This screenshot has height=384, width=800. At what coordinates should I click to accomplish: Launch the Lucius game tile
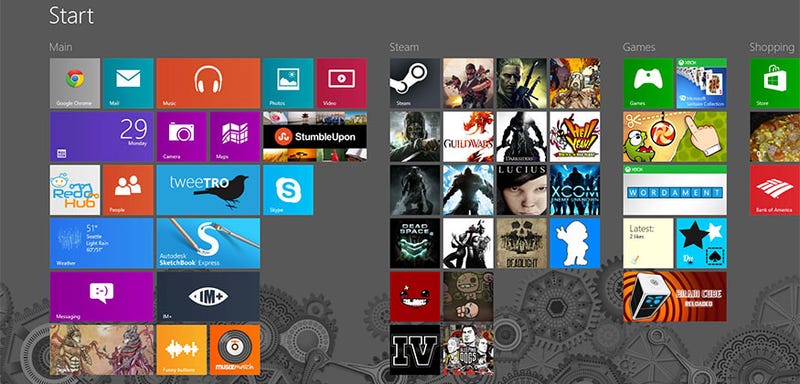coord(521,190)
